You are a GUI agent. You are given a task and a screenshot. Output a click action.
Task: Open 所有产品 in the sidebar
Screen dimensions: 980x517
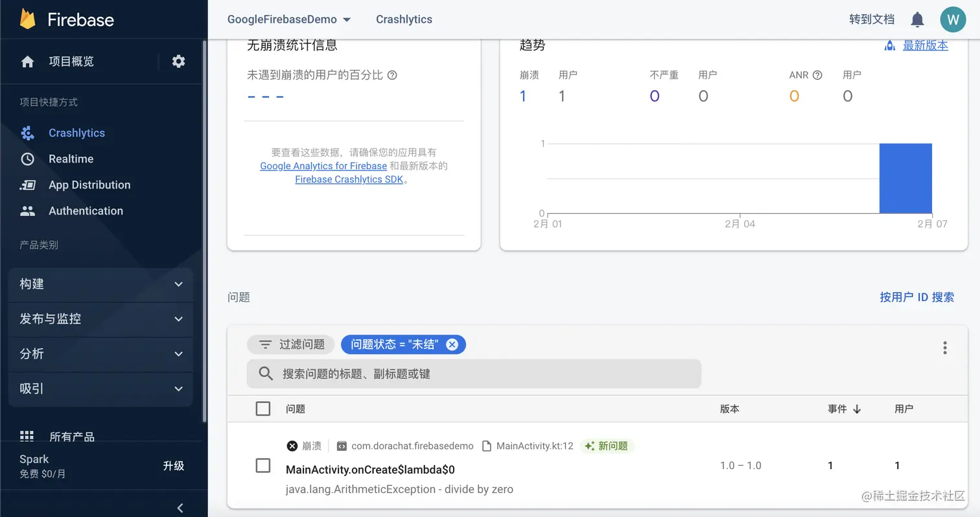point(72,437)
